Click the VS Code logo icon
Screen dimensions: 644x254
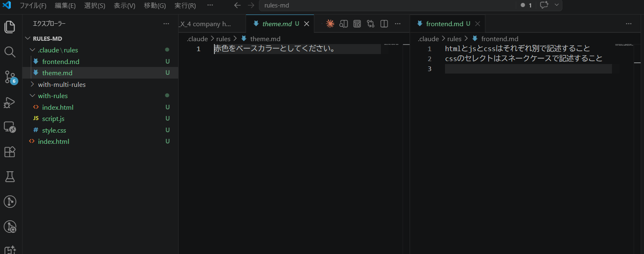[7, 5]
